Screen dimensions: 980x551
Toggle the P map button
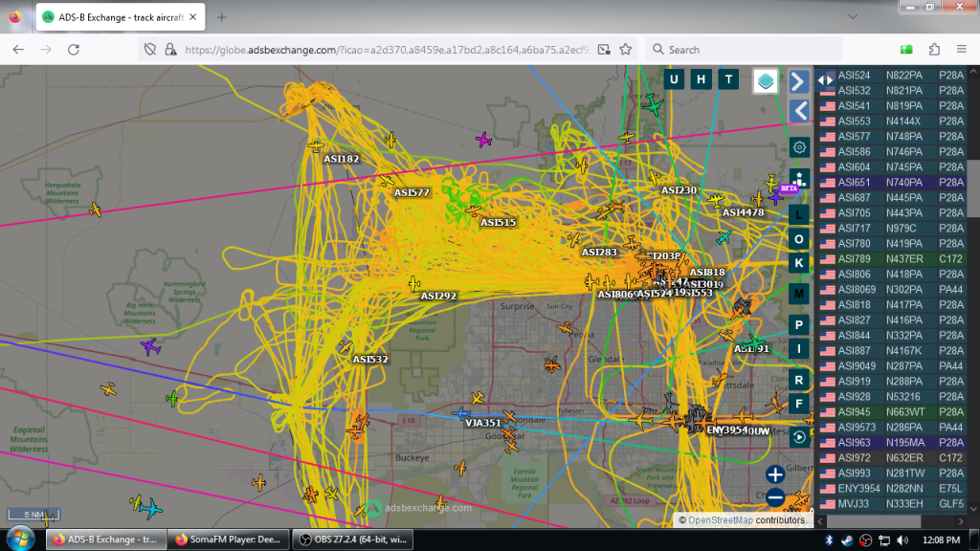[x=799, y=325]
